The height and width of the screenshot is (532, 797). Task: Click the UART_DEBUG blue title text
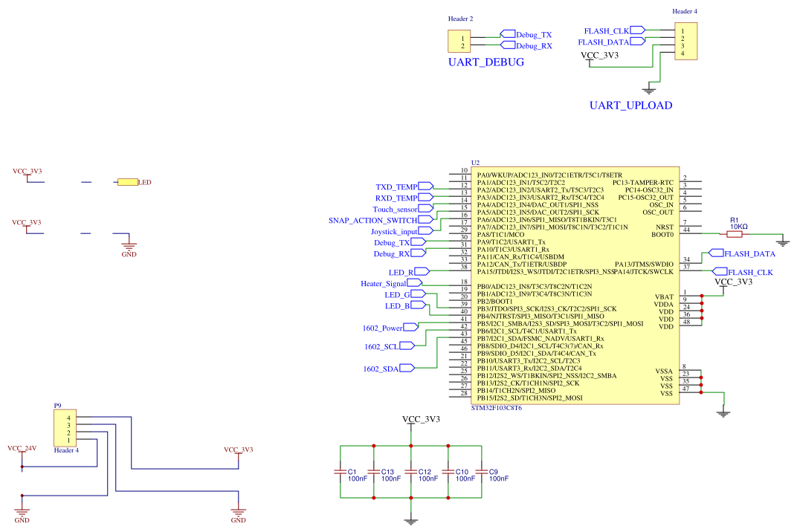point(485,62)
